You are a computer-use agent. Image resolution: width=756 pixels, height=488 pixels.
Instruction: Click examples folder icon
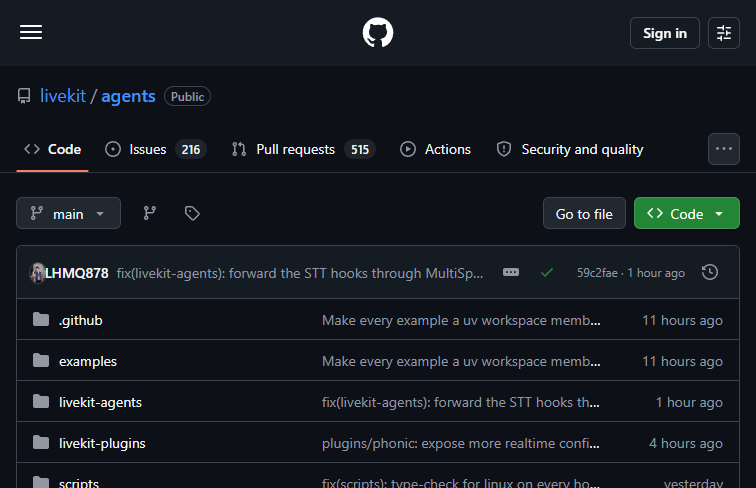click(x=41, y=360)
